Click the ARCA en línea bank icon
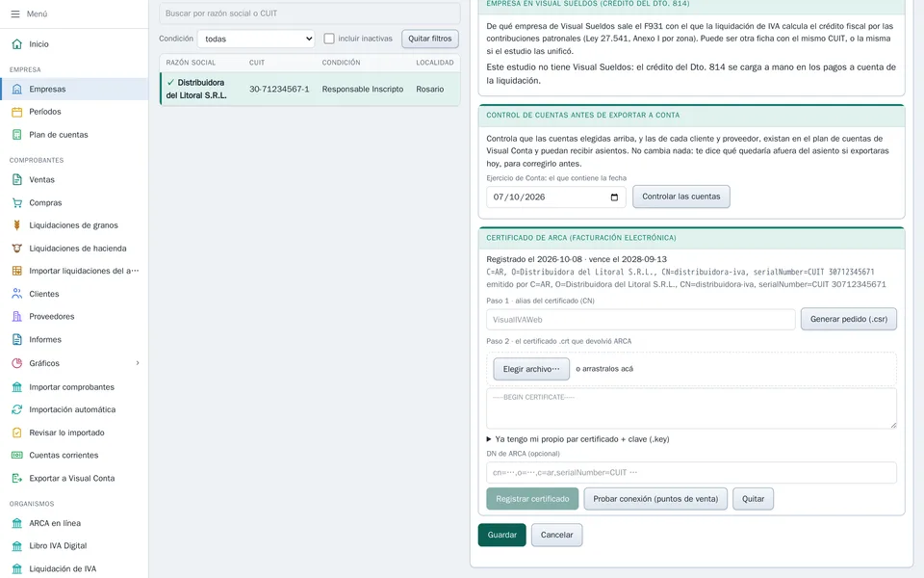Image resolution: width=924 pixels, height=578 pixels. coord(17,523)
